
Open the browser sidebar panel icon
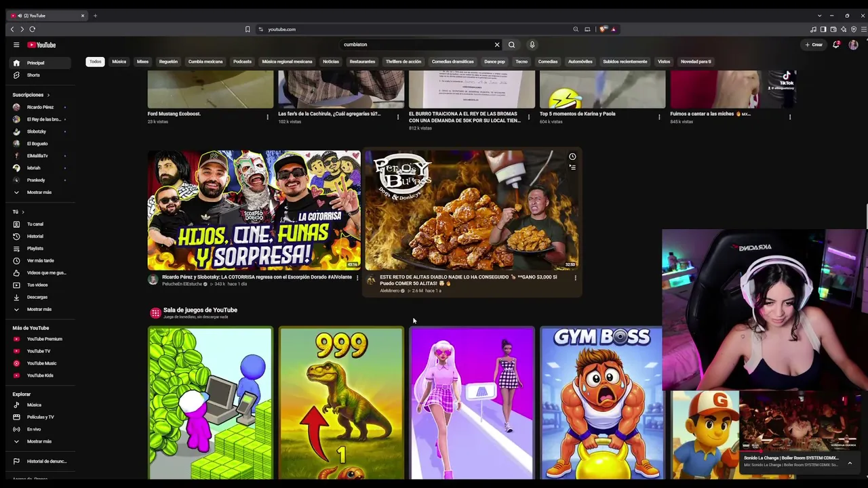[x=823, y=29]
